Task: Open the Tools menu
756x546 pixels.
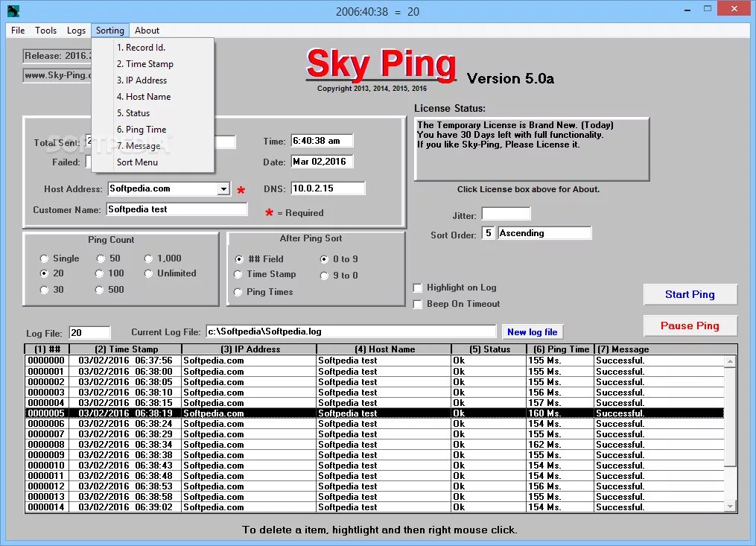Action: pos(45,31)
